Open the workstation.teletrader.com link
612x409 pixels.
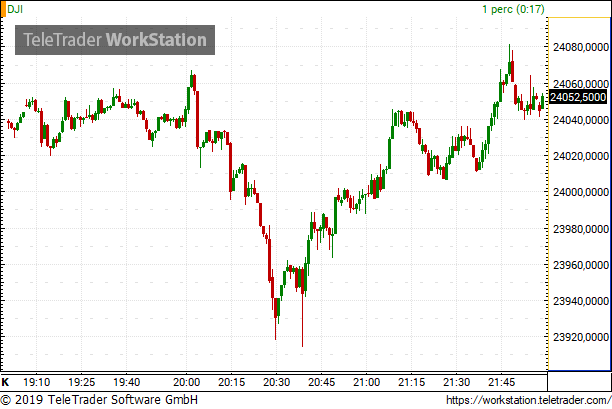(x=528, y=400)
